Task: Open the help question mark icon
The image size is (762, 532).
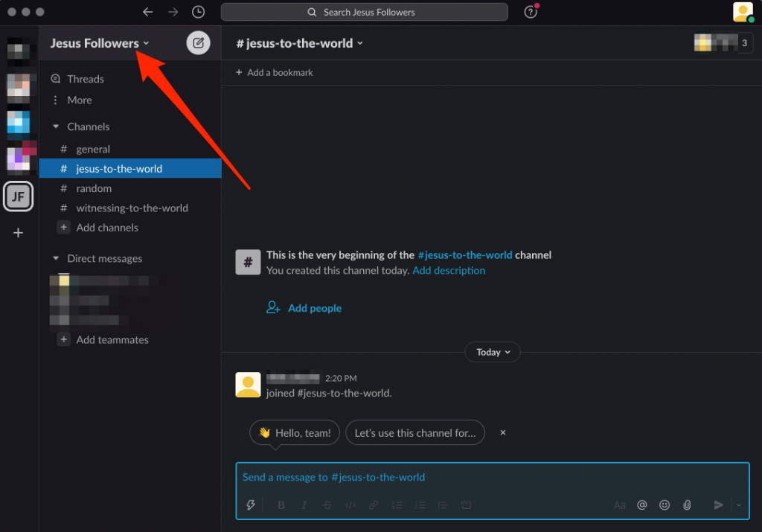Action: click(x=531, y=12)
